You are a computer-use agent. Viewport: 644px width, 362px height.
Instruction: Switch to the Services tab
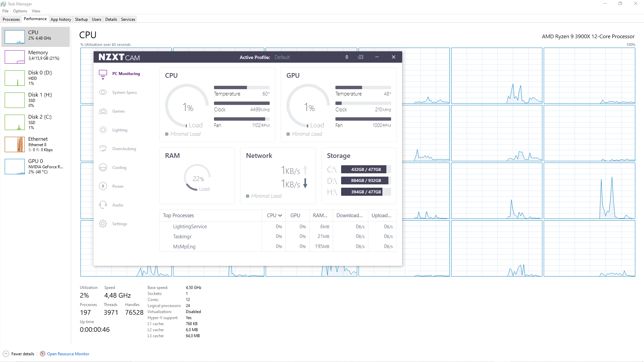tap(128, 19)
